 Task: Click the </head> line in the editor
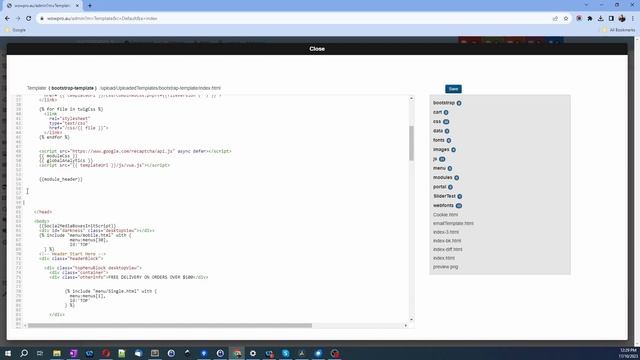point(43,212)
